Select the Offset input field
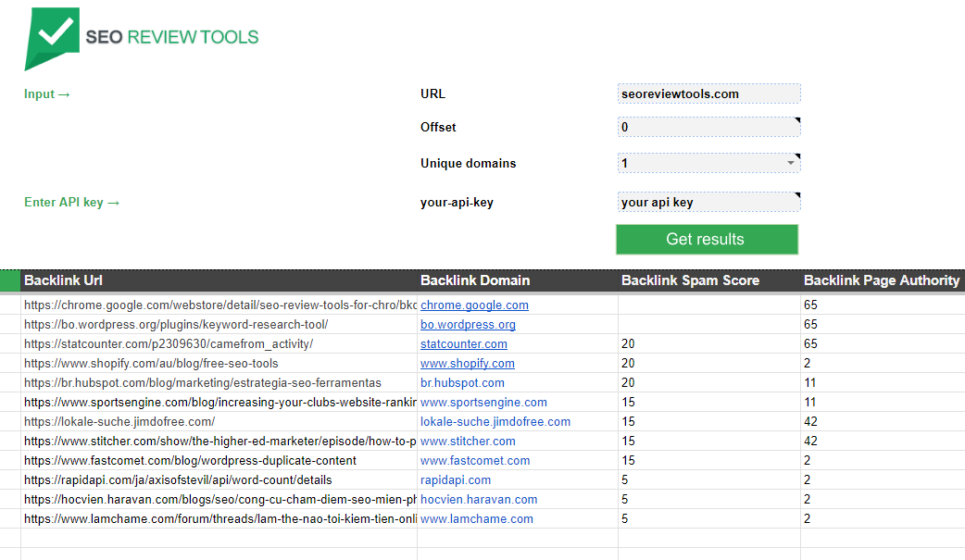 (708, 127)
